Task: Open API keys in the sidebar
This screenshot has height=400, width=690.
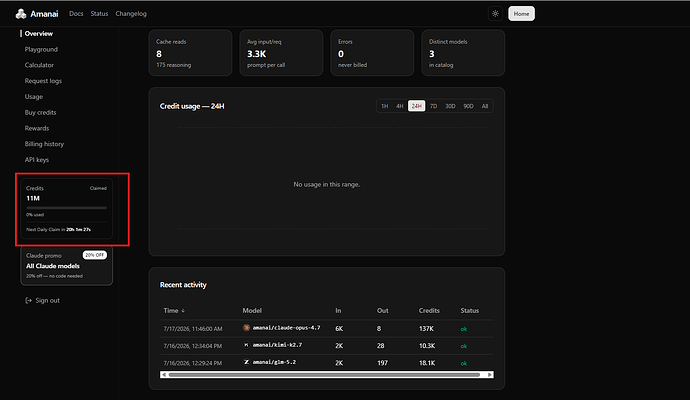Action: [37, 160]
